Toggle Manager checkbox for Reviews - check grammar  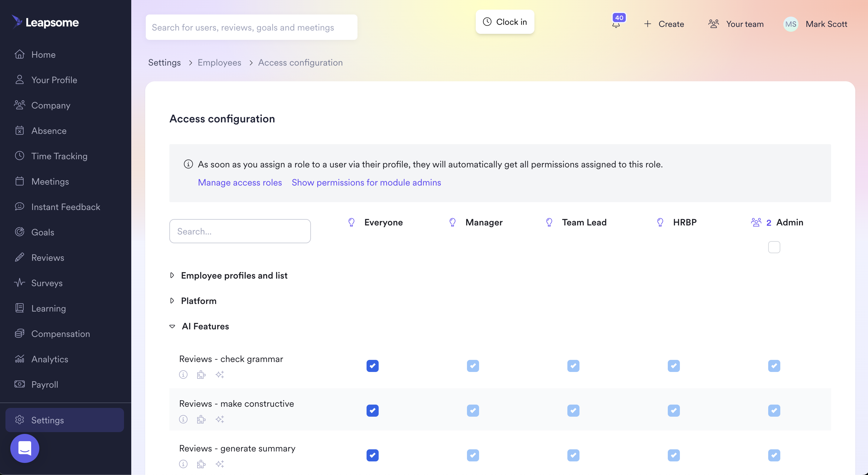(473, 366)
